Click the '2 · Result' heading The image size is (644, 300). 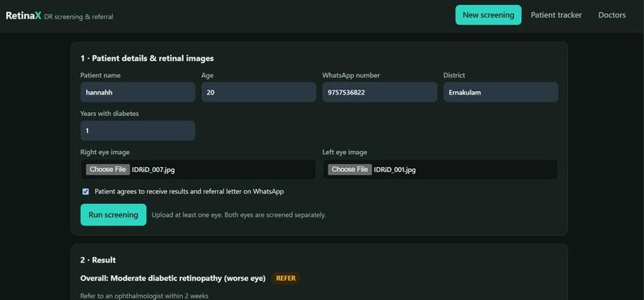click(98, 260)
